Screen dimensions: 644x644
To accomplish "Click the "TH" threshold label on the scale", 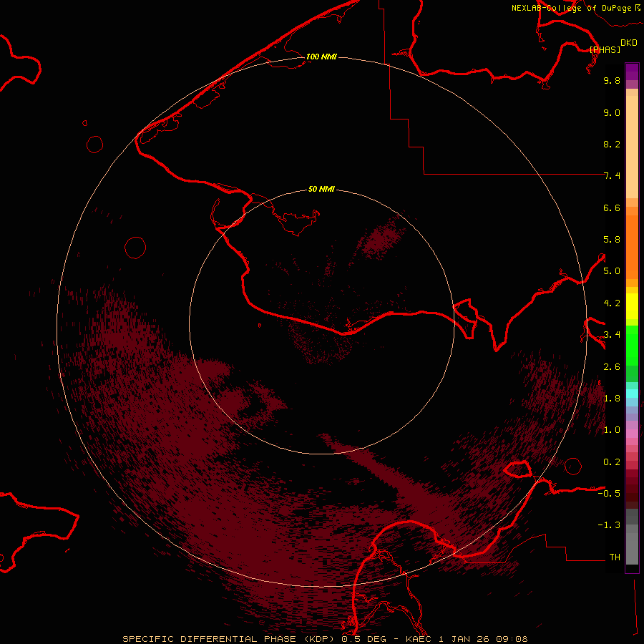I will tap(615, 557).
